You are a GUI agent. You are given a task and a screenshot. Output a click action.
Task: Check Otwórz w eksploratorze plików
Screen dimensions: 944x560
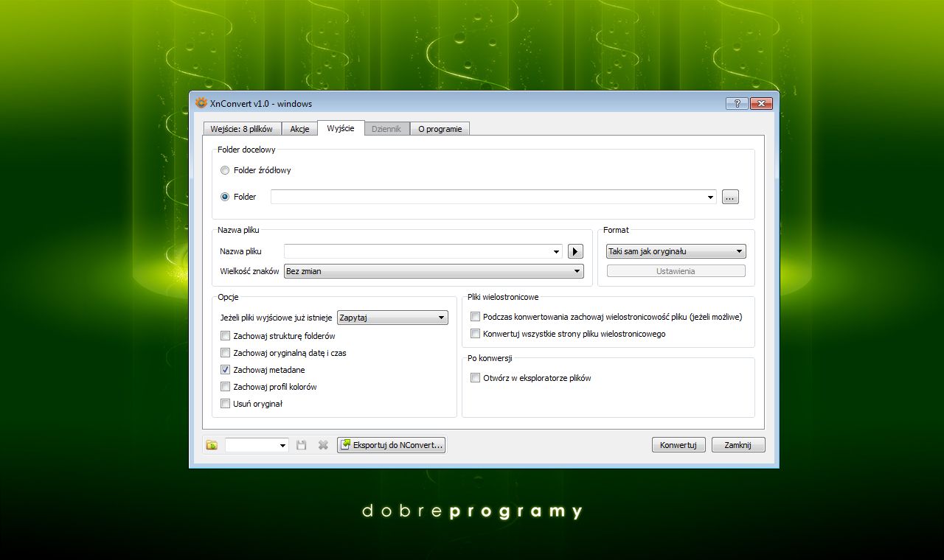click(476, 378)
